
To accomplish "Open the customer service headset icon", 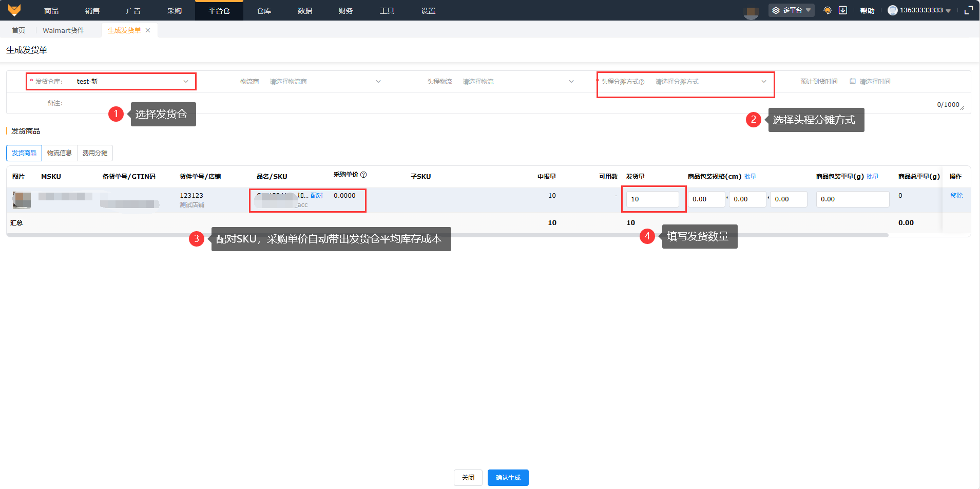I will (827, 10).
